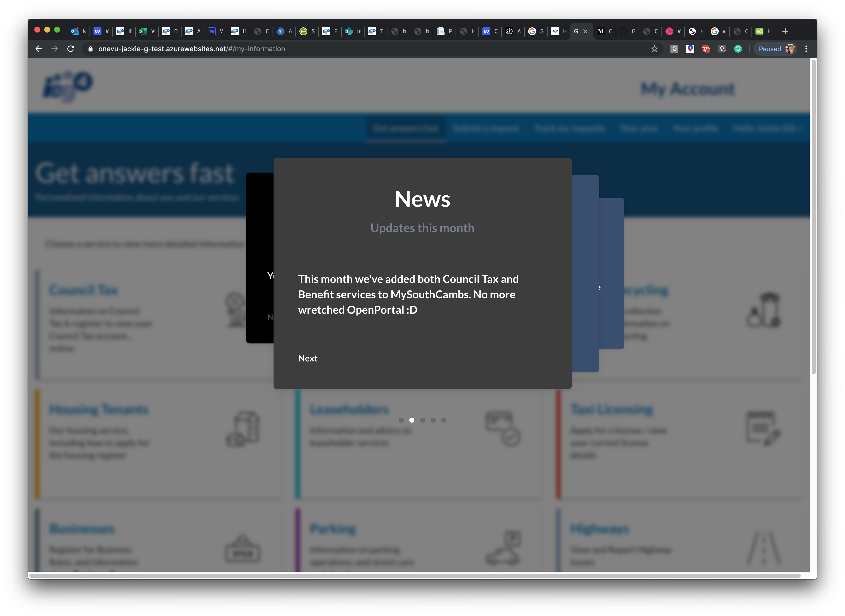Switch to the W3Schools tab
This screenshot has width=845, height=616.
[x=759, y=31]
